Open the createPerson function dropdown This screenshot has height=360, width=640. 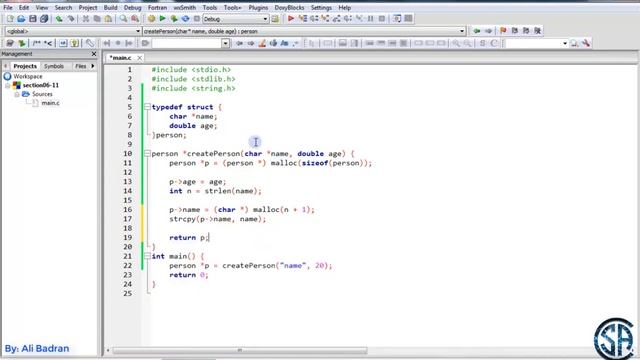click(462, 31)
